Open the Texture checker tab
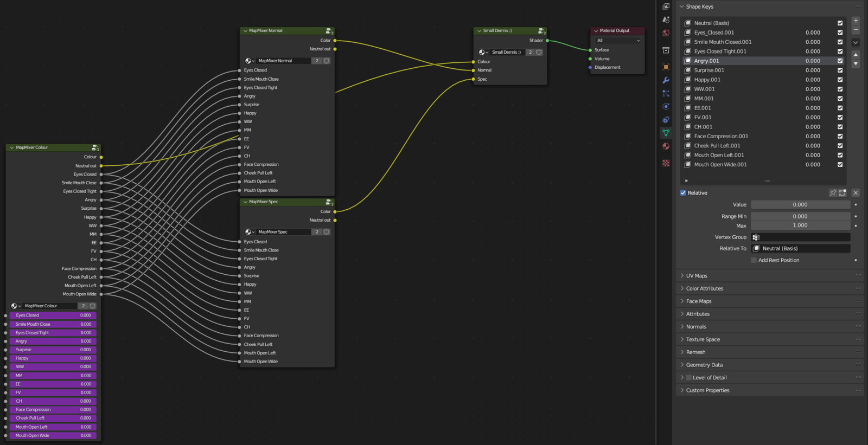 click(666, 163)
